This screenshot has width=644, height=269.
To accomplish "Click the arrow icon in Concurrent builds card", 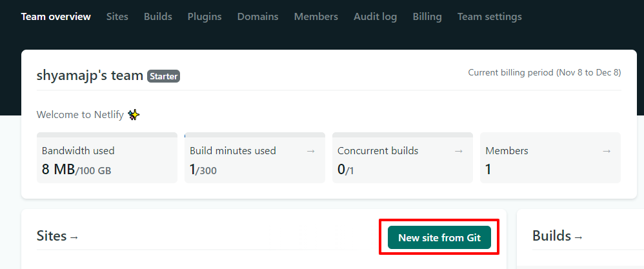I will click(458, 151).
